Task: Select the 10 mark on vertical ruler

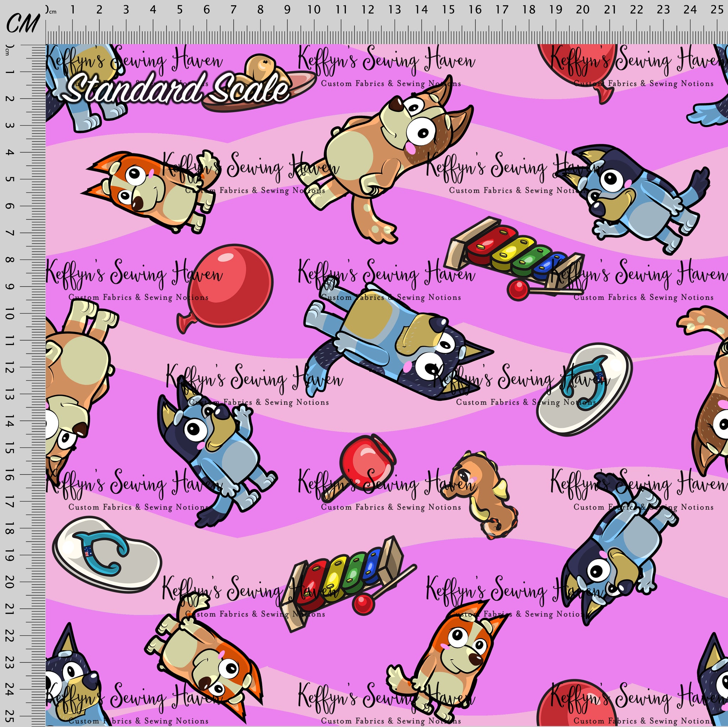Action: click(10, 313)
